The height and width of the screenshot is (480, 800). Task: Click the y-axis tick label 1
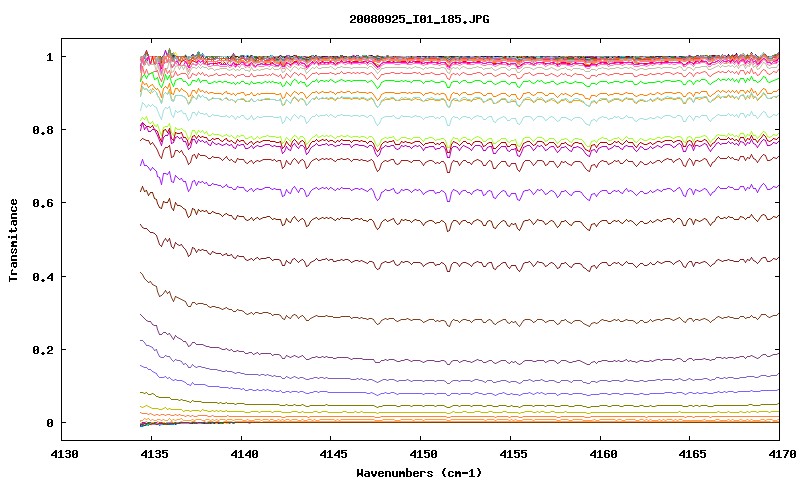[x=49, y=57]
